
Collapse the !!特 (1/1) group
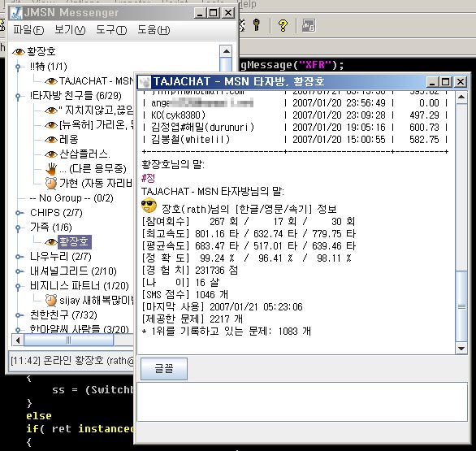point(18,67)
